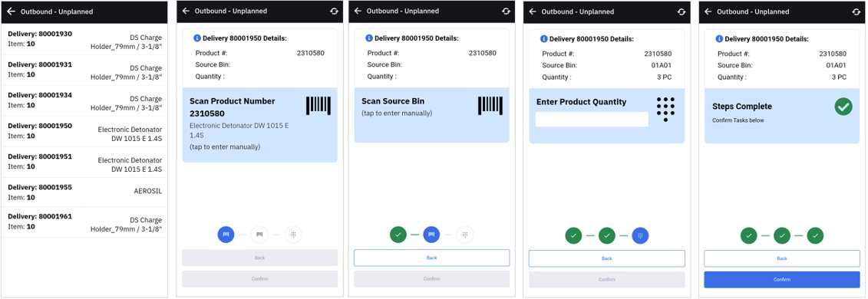
Task: Tap green checkmark icon beside Steps Complete
Action: (843, 107)
